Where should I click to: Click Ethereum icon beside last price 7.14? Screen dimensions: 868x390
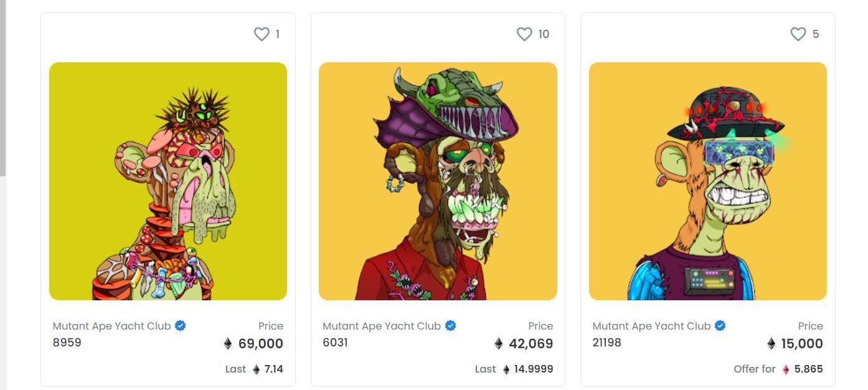(x=256, y=369)
